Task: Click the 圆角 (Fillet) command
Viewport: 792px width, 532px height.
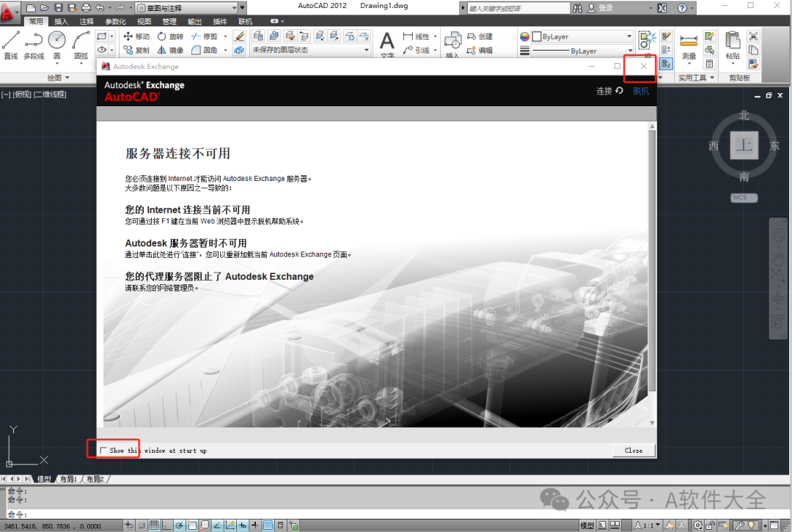Action: point(205,50)
